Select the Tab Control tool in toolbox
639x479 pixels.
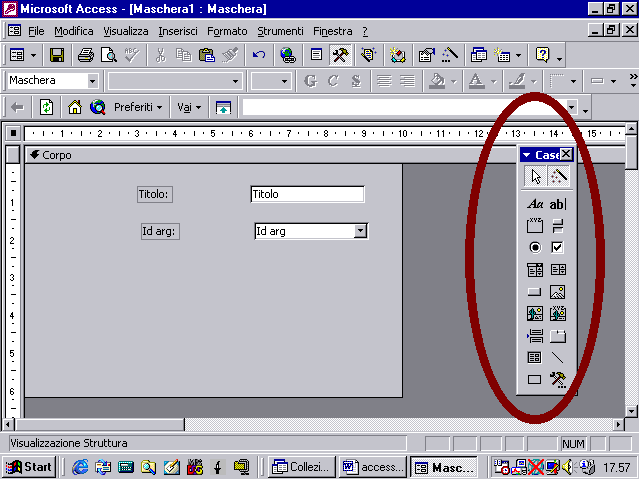coord(557,336)
